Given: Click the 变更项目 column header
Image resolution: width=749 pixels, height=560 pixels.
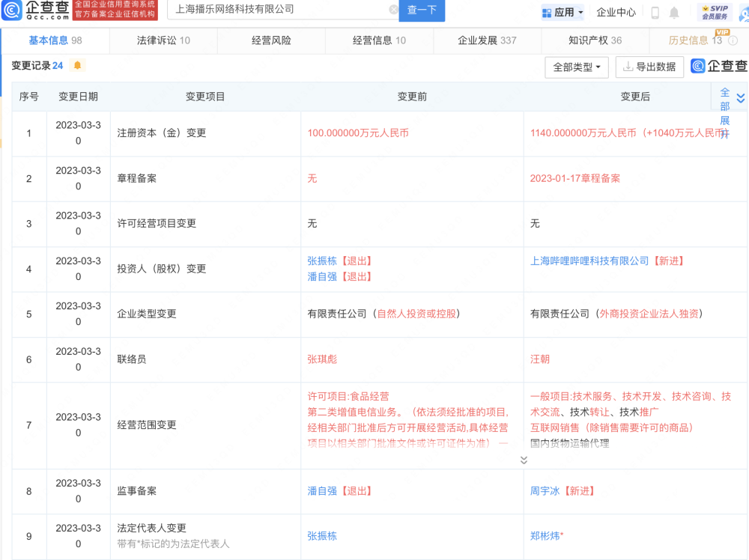Looking at the screenshot, I should 205,97.
